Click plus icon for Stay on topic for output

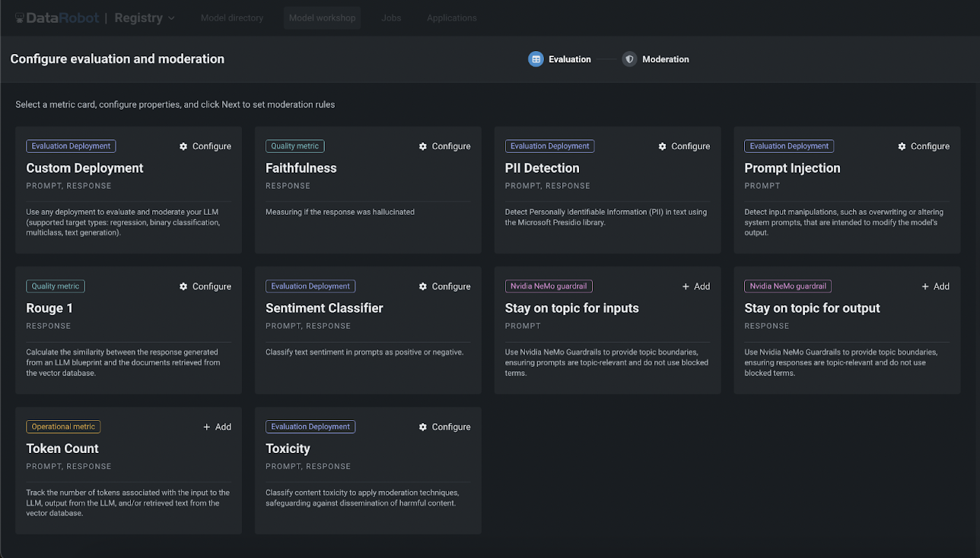click(x=925, y=286)
